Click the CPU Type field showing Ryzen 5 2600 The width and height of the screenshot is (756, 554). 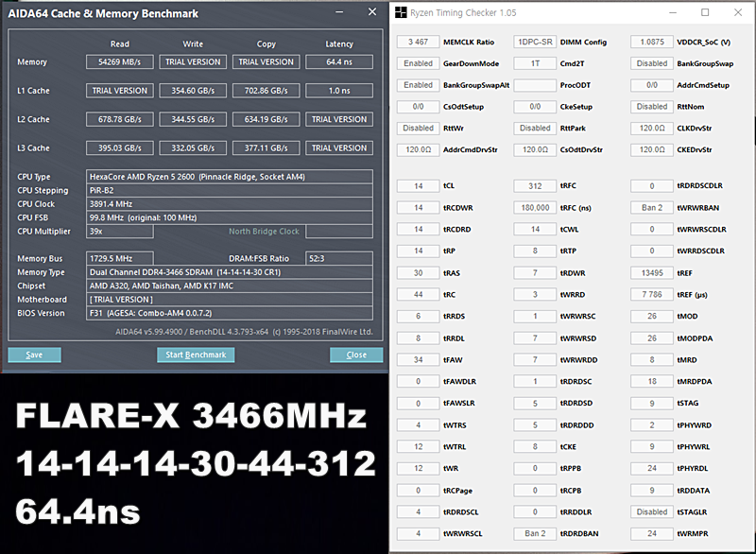[x=230, y=177]
